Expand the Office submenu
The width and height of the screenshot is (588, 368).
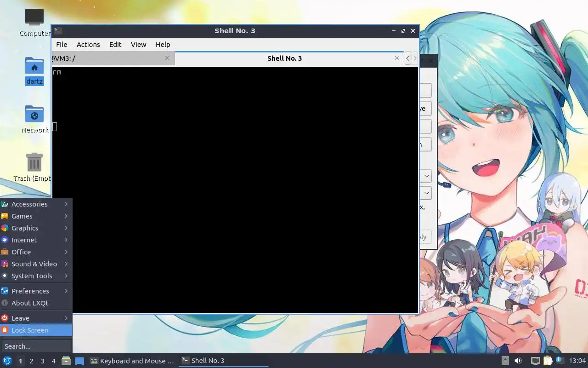click(x=36, y=252)
